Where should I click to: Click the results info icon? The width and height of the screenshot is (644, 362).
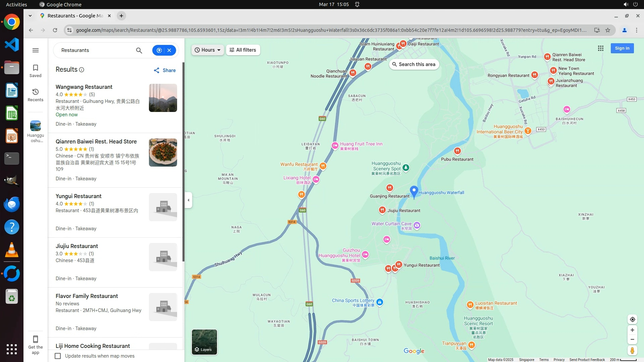[82, 70]
